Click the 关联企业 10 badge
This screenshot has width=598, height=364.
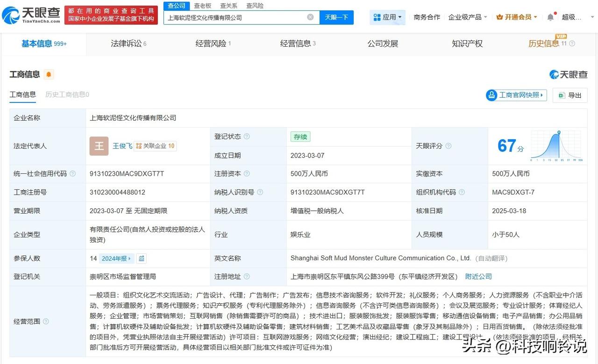pyautogui.click(x=155, y=146)
